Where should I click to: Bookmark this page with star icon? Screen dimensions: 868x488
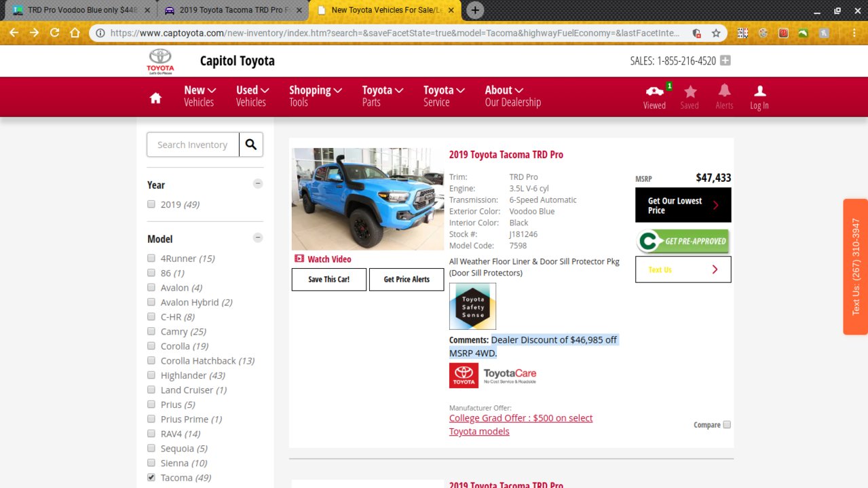pos(716,33)
